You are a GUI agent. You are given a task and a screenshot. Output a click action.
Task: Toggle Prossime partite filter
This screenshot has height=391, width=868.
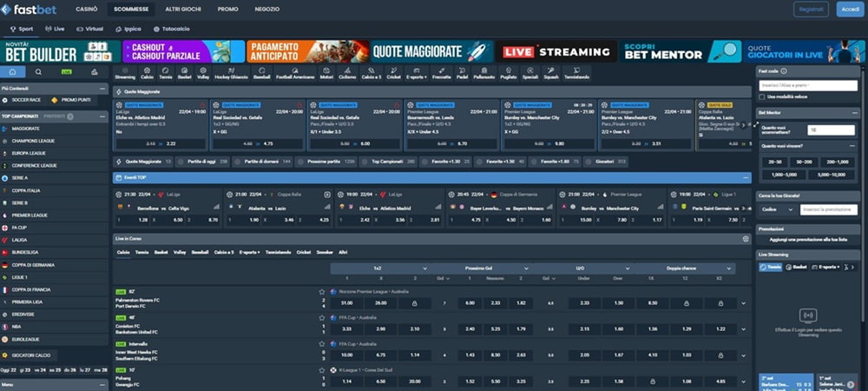pyautogui.click(x=326, y=162)
